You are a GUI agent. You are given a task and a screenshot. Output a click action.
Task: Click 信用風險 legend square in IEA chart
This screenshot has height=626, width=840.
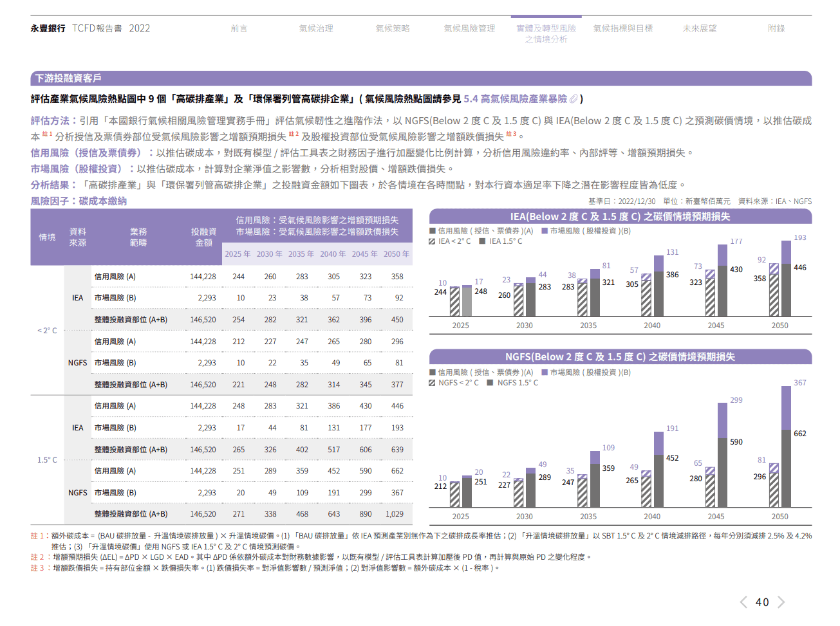coord(433,230)
